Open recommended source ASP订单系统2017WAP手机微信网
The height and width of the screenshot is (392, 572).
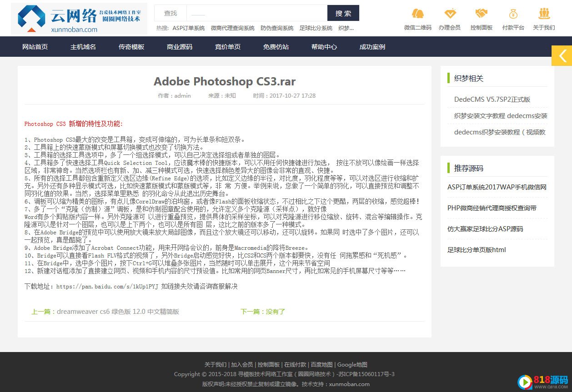[x=497, y=187]
